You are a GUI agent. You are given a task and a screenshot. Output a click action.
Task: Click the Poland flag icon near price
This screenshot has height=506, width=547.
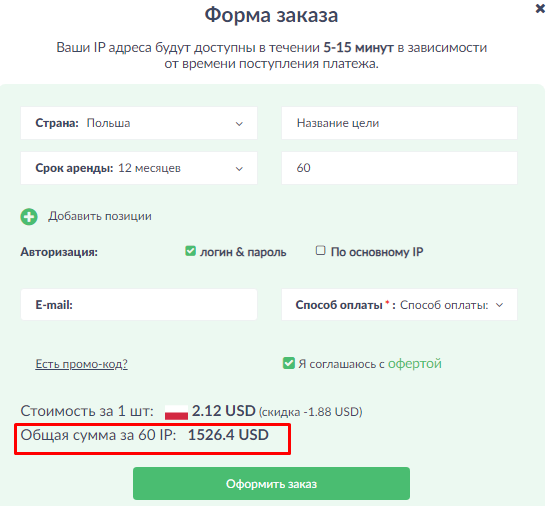tap(177, 412)
